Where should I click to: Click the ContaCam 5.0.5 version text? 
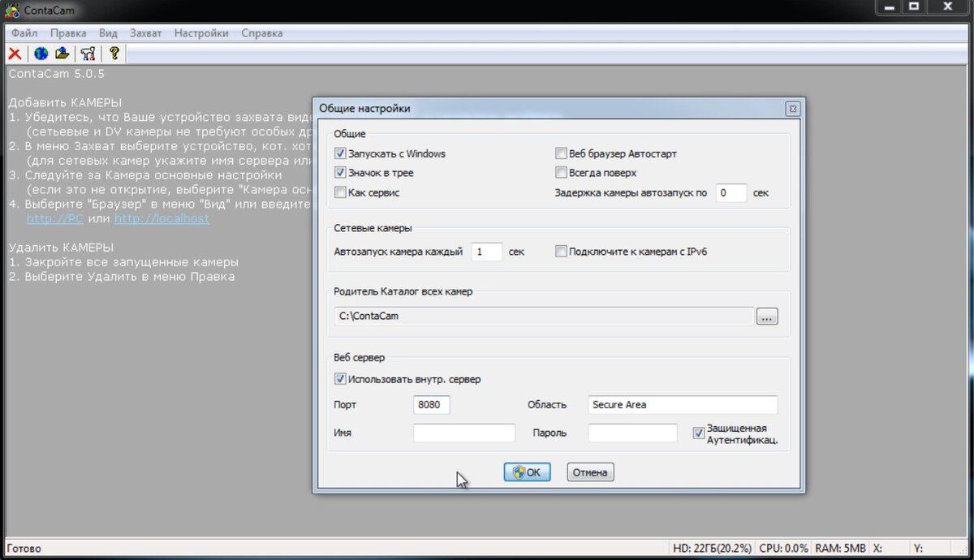point(57,74)
